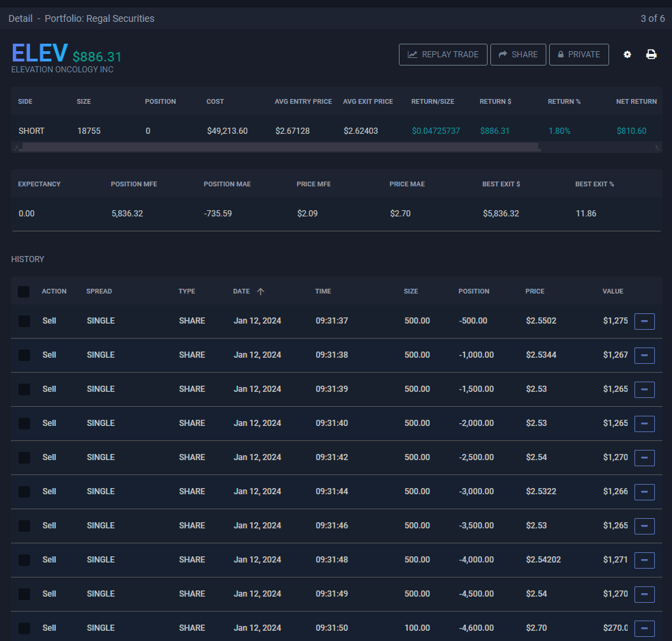Click the SHORT side value

point(31,130)
